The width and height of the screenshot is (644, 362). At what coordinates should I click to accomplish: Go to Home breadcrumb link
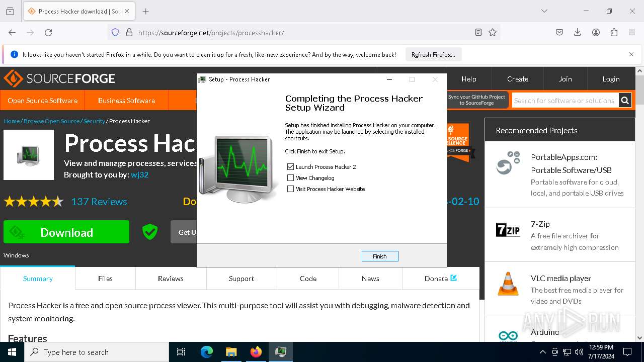(x=12, y=121)
